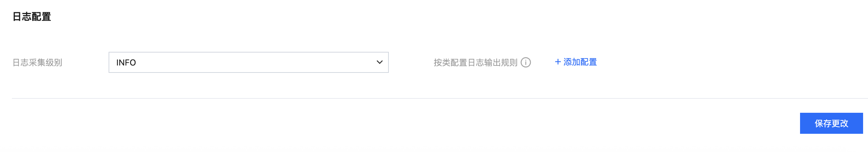Click the 保存更改 button
This screenshot has height=152, width=868.
click(832, 123)
